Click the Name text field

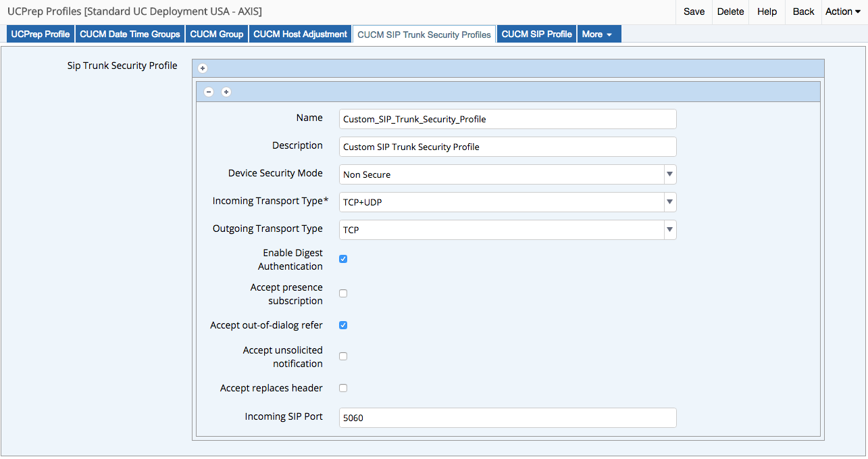coord(507,119)
